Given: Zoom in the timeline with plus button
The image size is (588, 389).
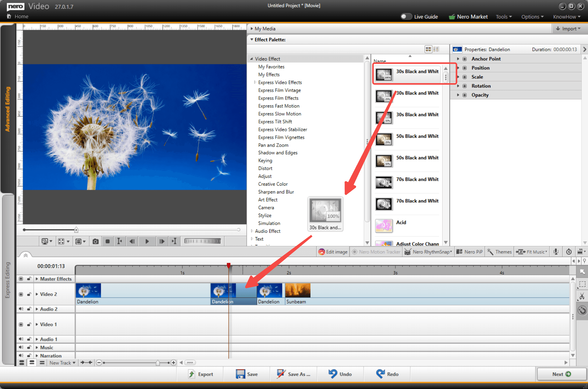Looking at the screenshot, I should (173, 363).
